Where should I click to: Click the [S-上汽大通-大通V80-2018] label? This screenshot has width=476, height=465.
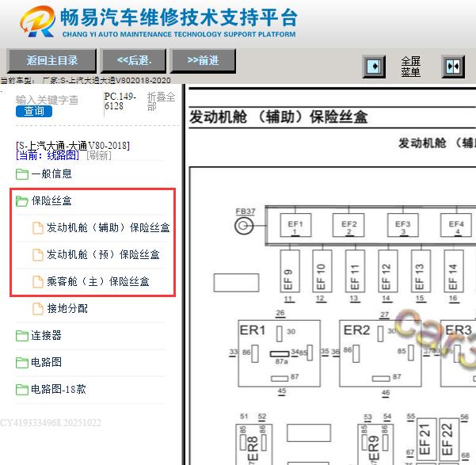click(x=73, y=146)
